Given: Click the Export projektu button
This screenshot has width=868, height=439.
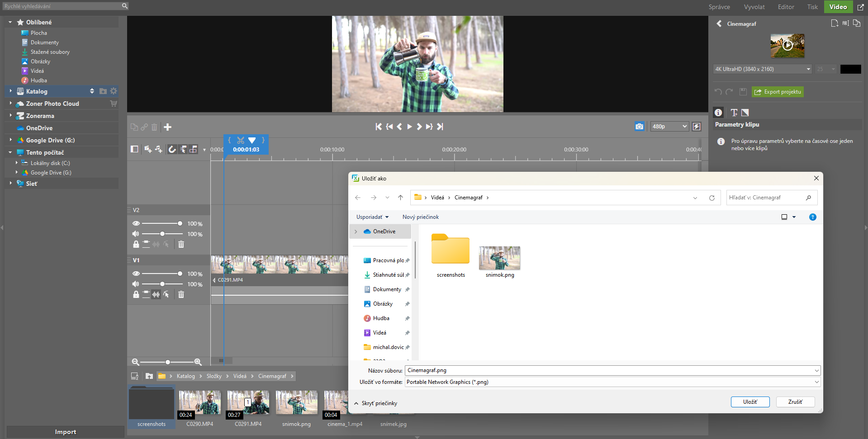Looking at the screenshot, I should [x=778, y=92].
